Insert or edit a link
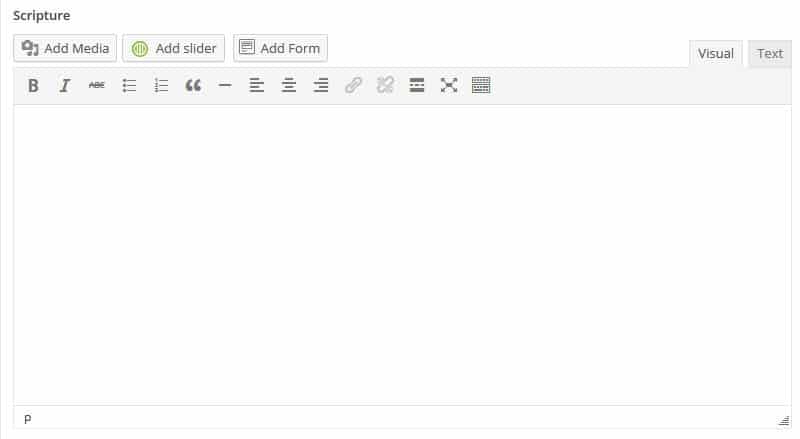800x439 pixels. (x=353, y=85)
